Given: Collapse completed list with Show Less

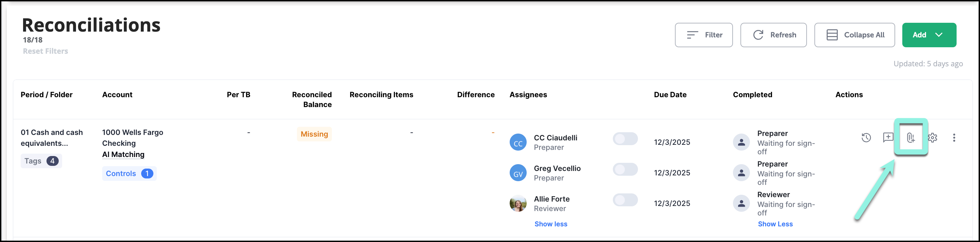Looking at the screenshot, I should (775, 224).
